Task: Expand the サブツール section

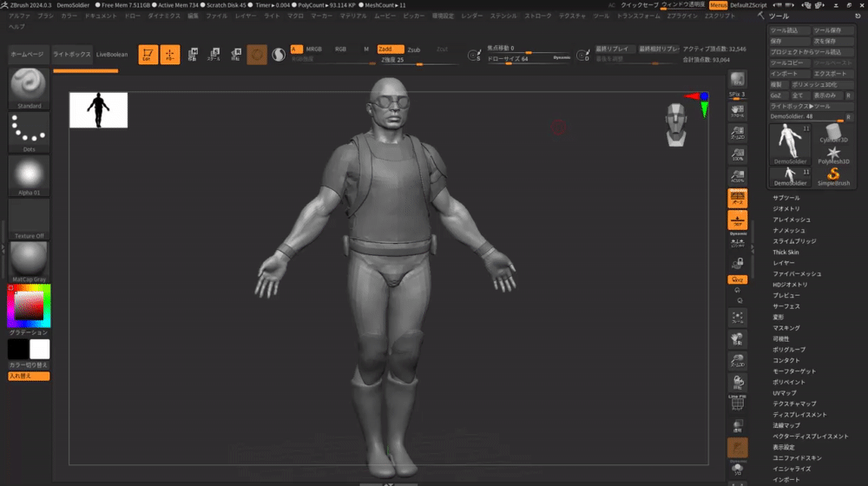Action: 786,198
